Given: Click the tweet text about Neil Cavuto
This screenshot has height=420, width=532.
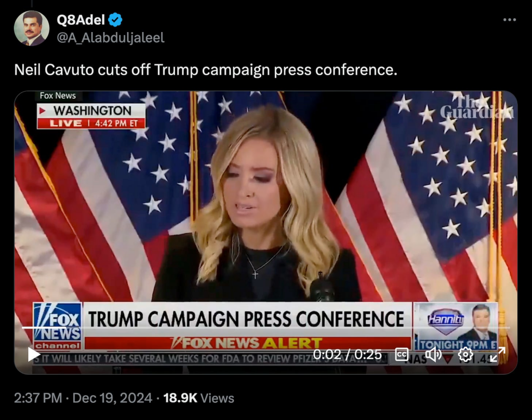Looking at the screenshot, I should point(206,70).
